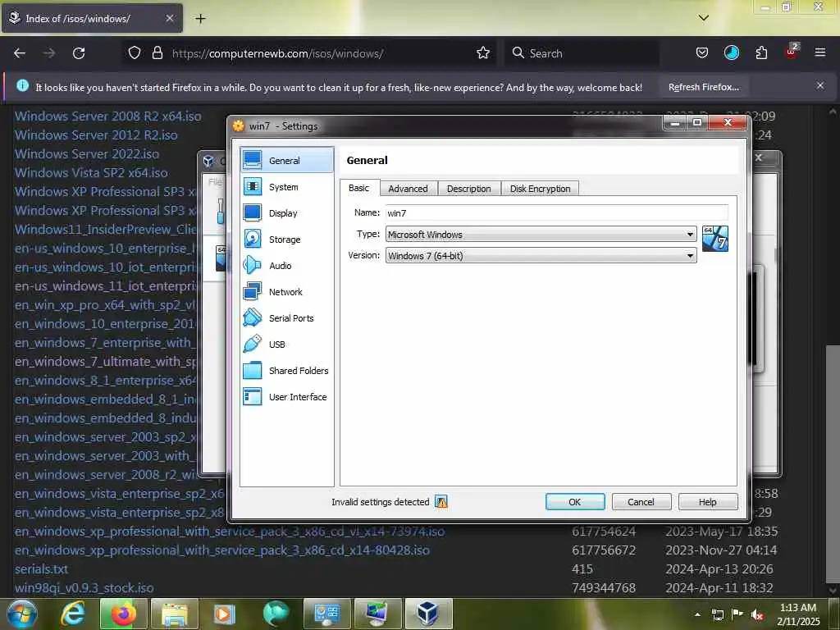Click the invalid settings warning icon

pos(441,502)
